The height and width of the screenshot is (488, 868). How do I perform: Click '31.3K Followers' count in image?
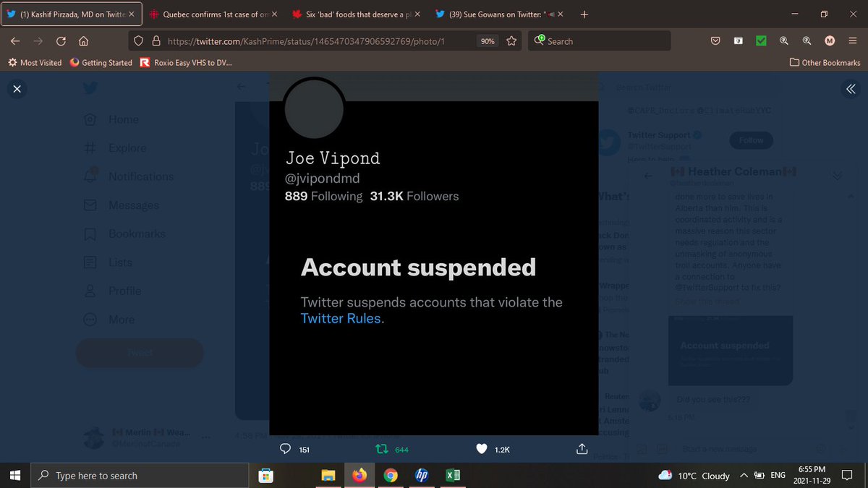coord(414,196)
